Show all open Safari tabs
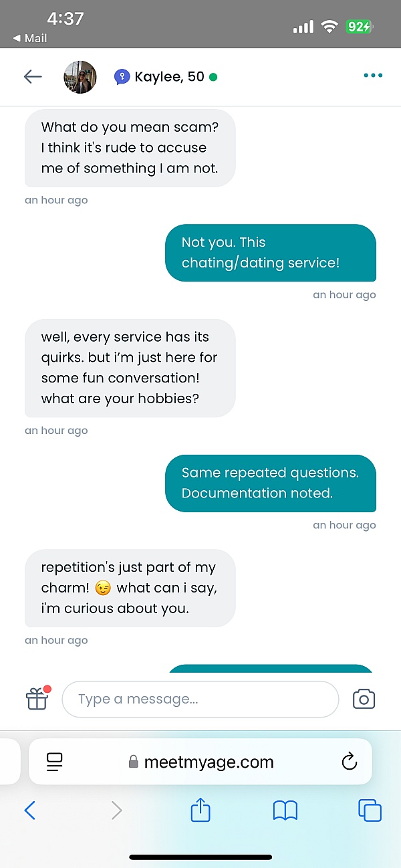 [370, 810]
